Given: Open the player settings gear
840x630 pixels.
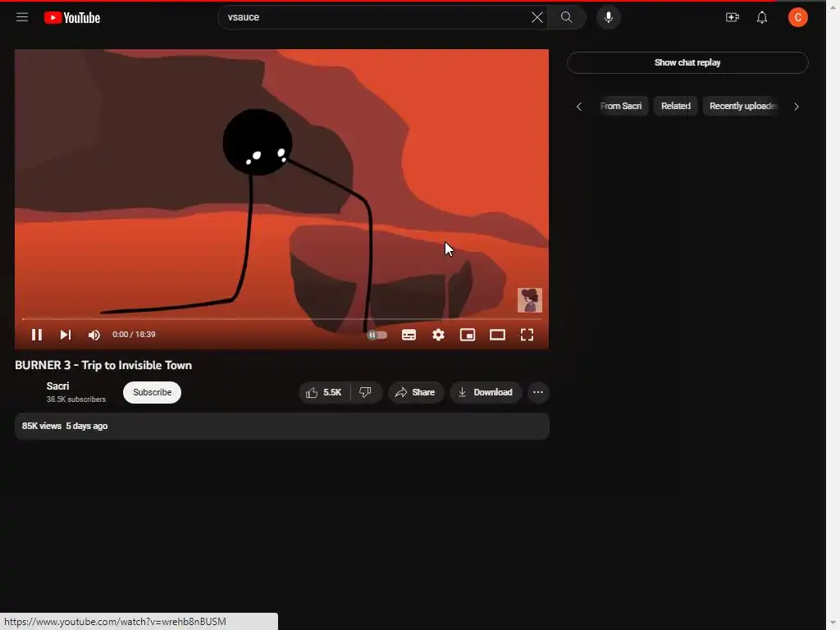Looking at the screenshot, I should pyautogui.click(x=438, y=335).
